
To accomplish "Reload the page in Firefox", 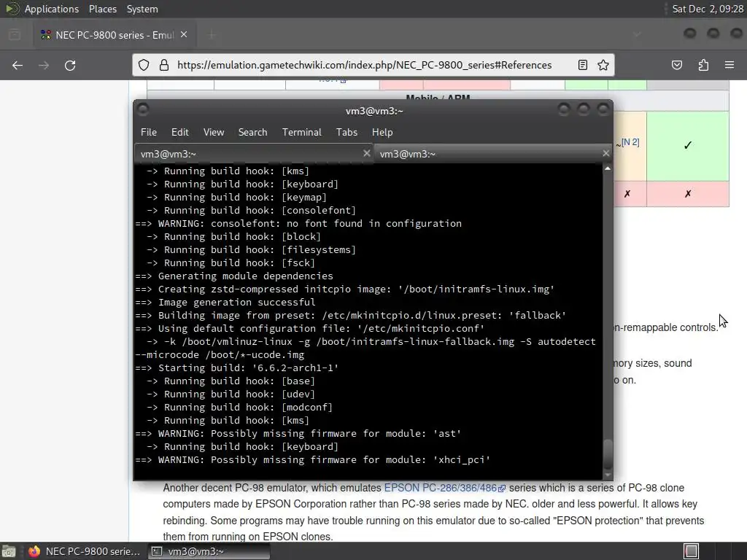I will point(70,65).
